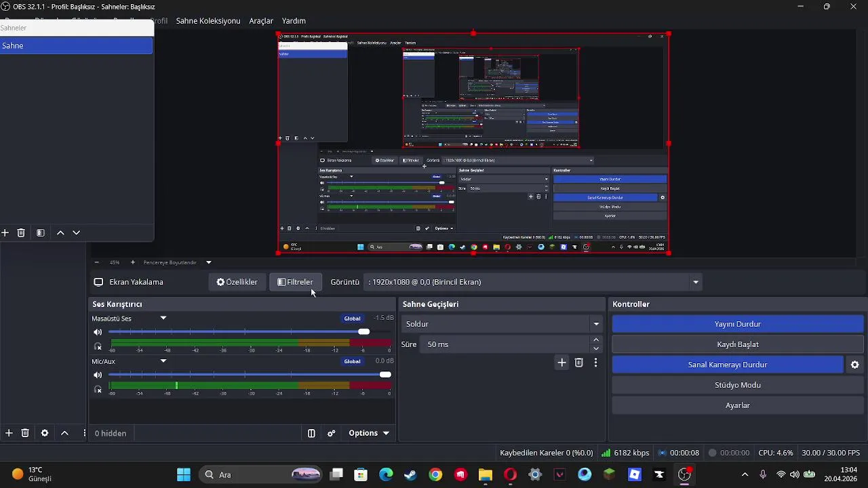Open Microsoft Edge from the taskbar

tap(386, 474)
